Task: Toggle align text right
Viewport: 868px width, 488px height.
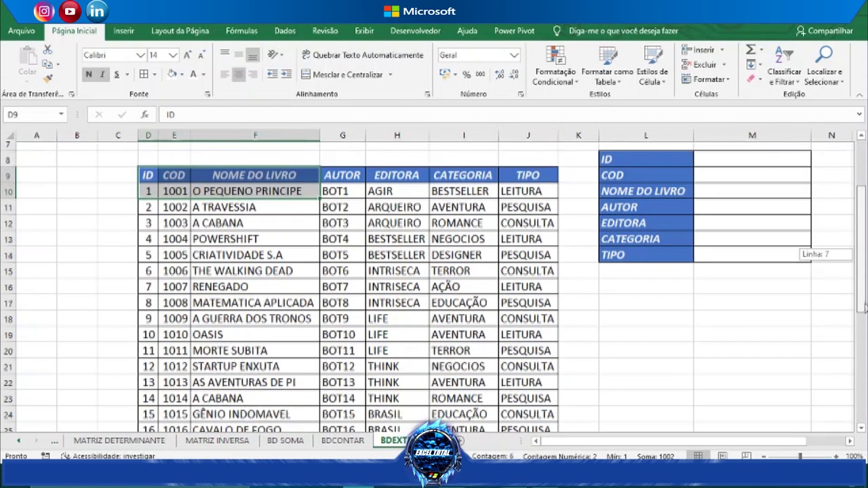Action: [x=252, y=75]
